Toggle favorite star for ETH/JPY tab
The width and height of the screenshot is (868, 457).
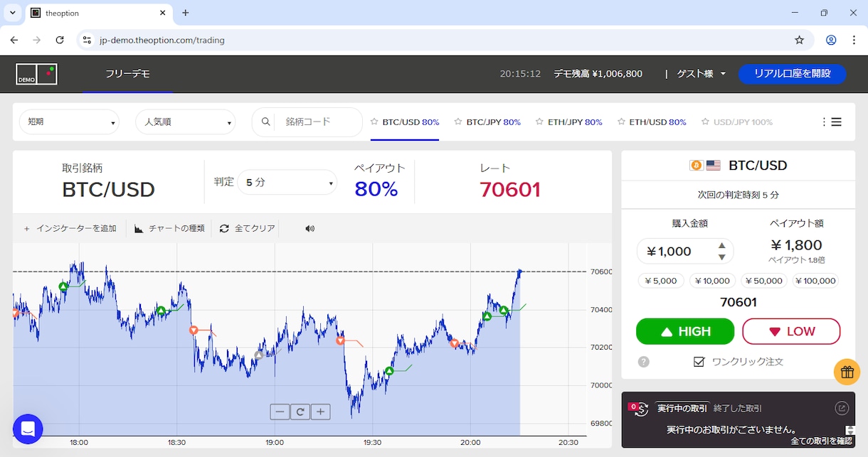(539, 122)
